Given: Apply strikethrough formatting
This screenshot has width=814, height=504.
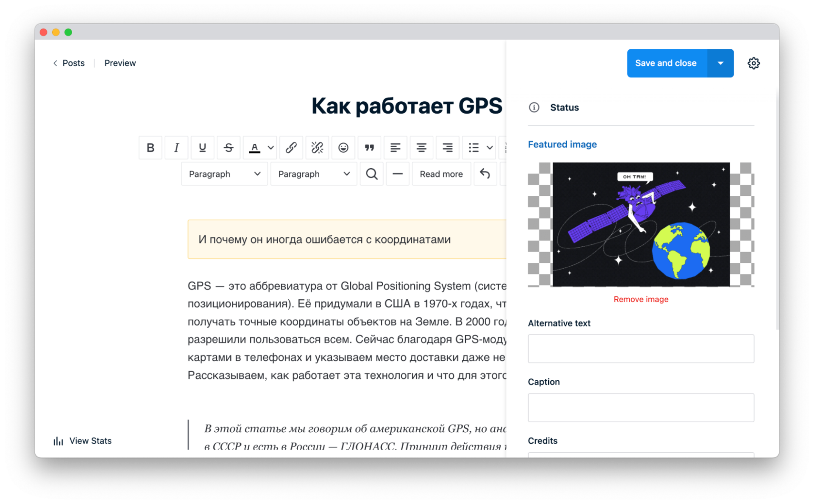Looking at the screenshot, I should [229, 148].
